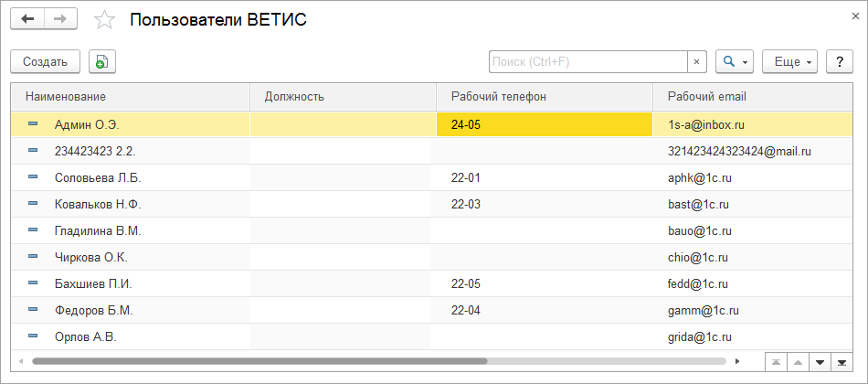868x384 pixels.
Task: Add Пользователи ВЕТИС to favorites star
Action: [x=105, y=20]
